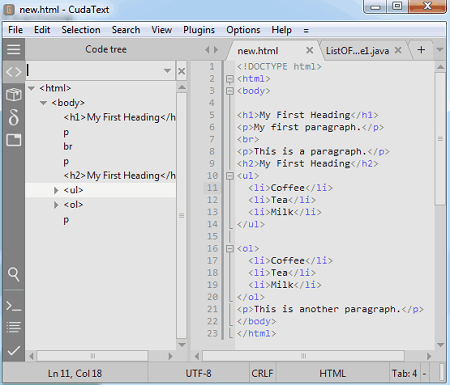Close the ListOF...e1.java tab
Image resolution: width=450 pixels, height=385 pixels.
[398, 50]
